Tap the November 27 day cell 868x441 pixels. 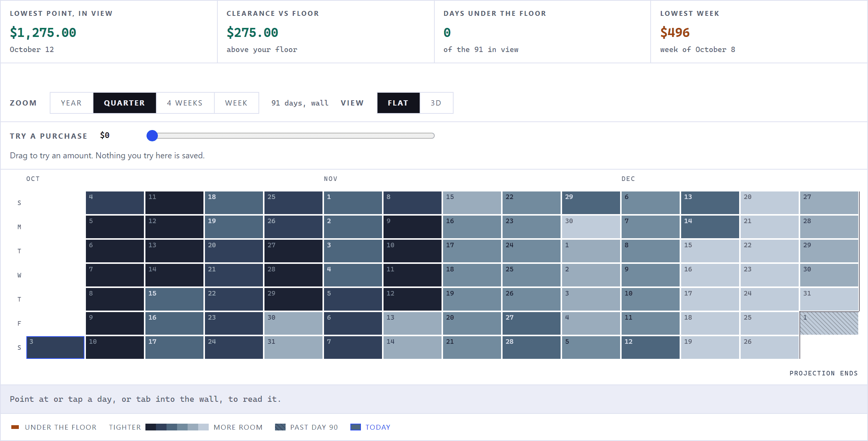pos(532,323)
